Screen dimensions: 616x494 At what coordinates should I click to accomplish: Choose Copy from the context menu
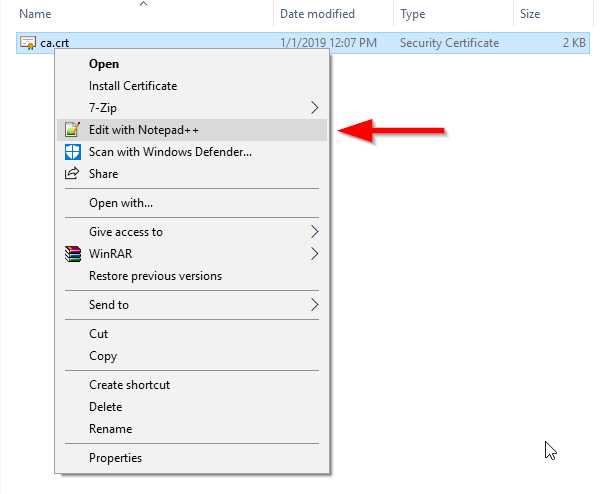coord(192,356)
